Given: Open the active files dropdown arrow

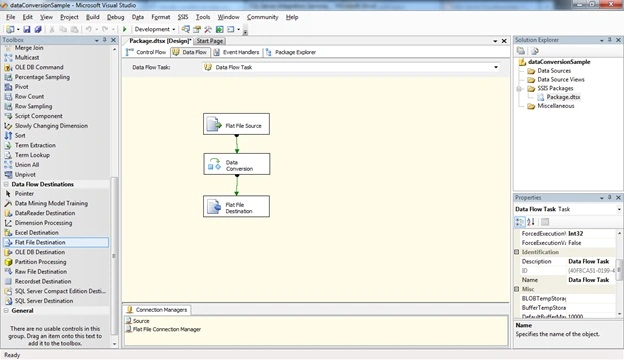Looking at the screenshot, I should click(495, 41).
